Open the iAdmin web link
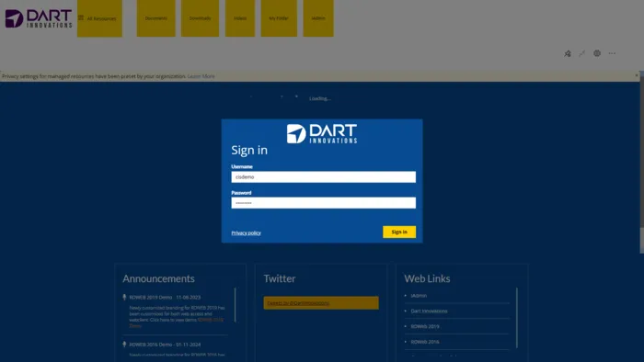 click(419, 296)
